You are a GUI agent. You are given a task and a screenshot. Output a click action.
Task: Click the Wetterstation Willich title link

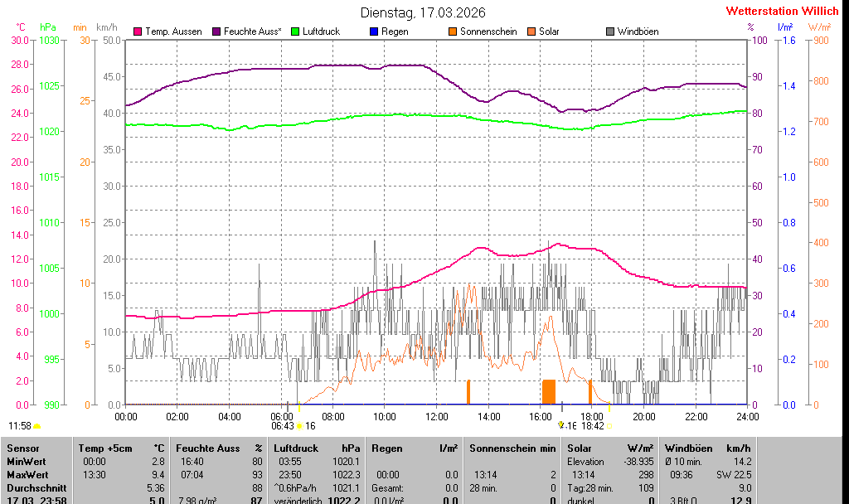click(782, 12)
